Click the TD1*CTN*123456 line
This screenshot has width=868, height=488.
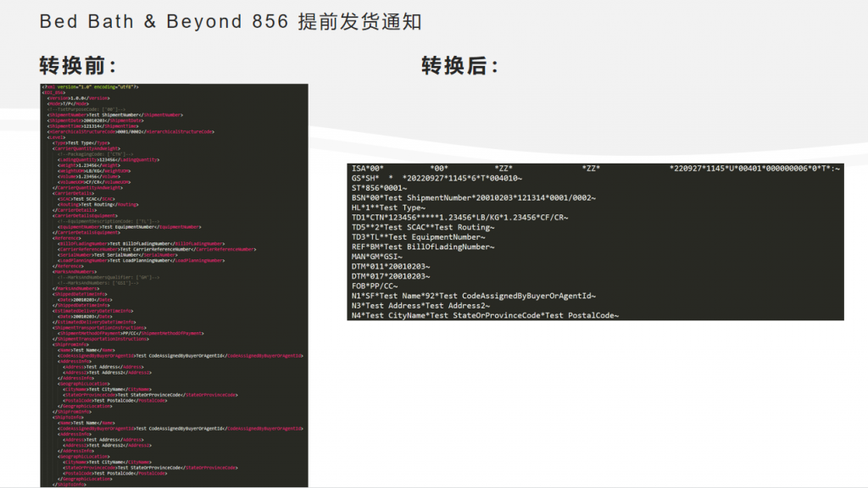pos(460,218)
